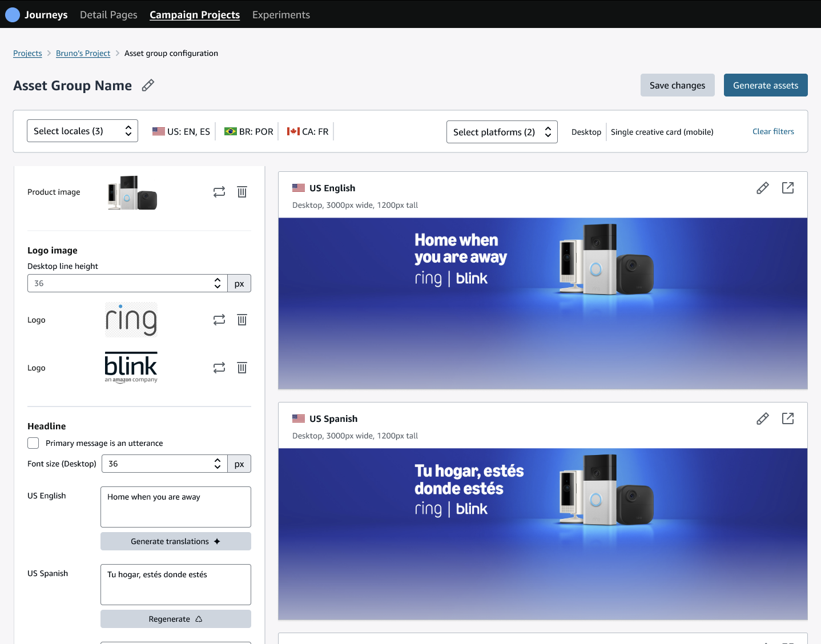This screenshot has width=821, height=644.
Task: Enable Primary message is an utterance
Action: [x=33, y=443]
